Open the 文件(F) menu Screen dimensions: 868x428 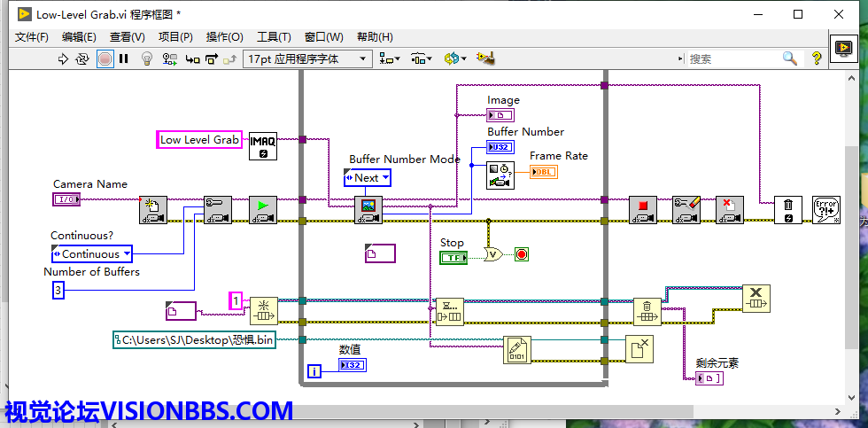[x=32, y=37]
